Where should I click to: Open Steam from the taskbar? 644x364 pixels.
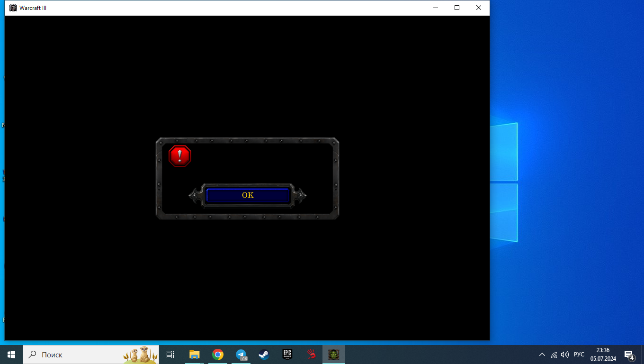[x=264, y=355]
